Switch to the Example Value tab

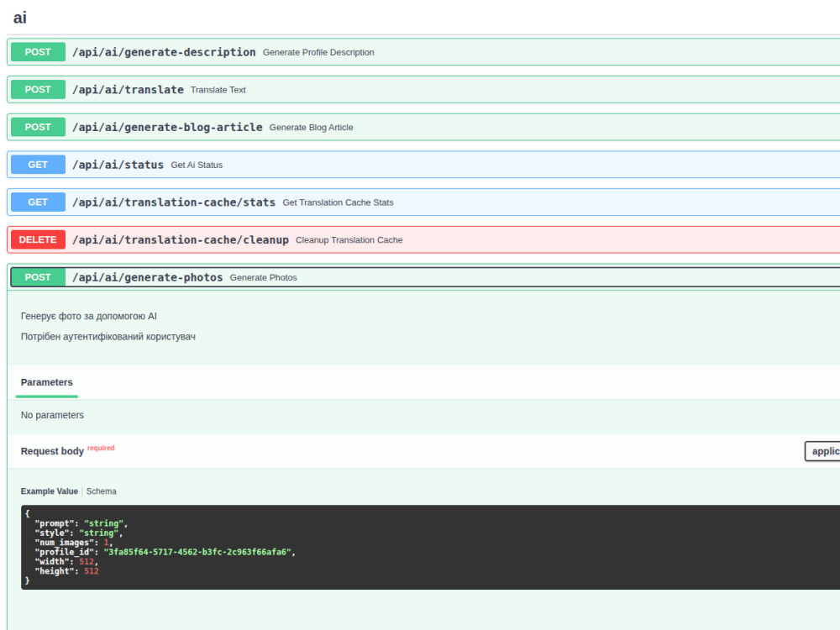click(x=50, y=491)
